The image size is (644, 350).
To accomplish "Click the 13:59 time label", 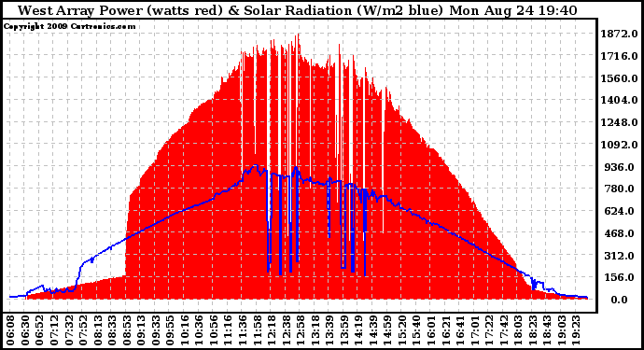I will tap(344, 330).
